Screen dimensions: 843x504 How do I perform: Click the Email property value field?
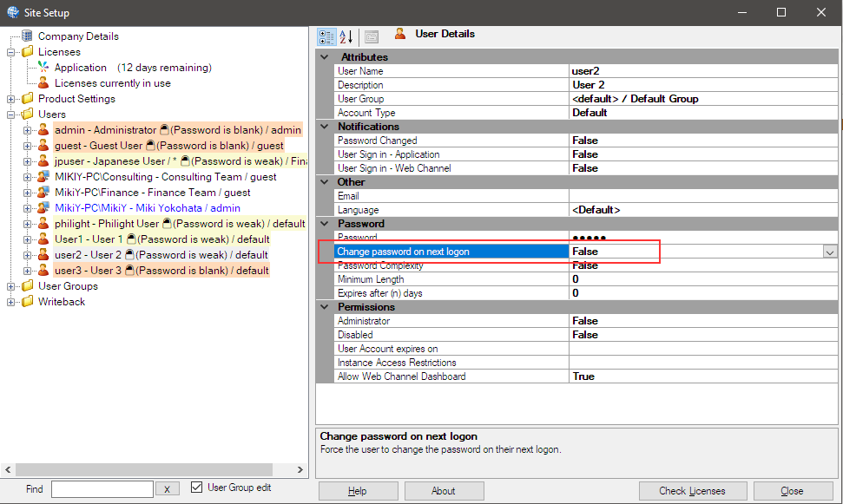click(703, 195)
